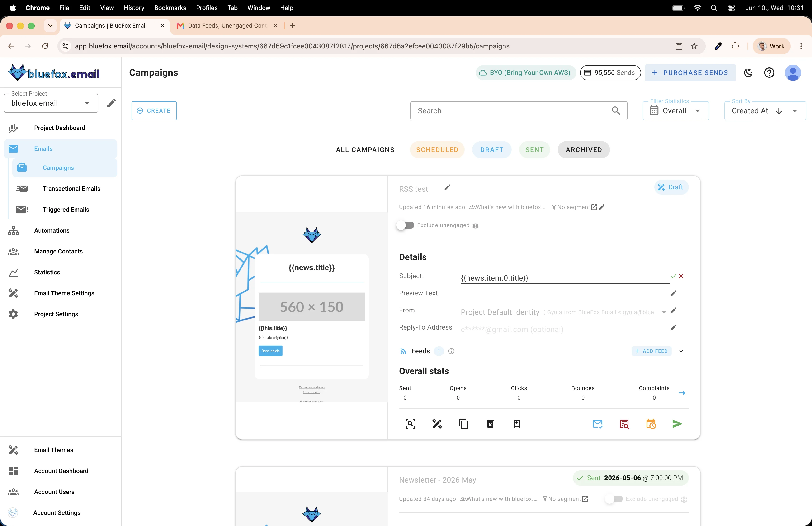Open the email editor via wand-pencil icon
The image size is (812, 526).
coord(437,424)
